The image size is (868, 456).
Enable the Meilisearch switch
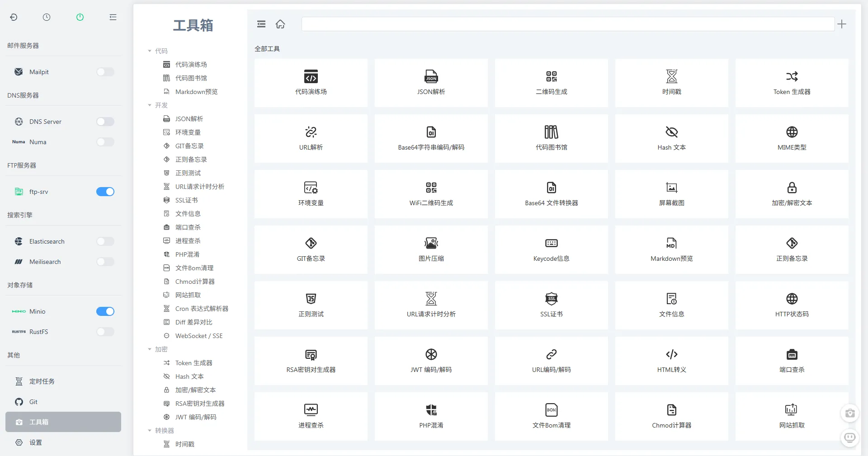click(105, 262)
